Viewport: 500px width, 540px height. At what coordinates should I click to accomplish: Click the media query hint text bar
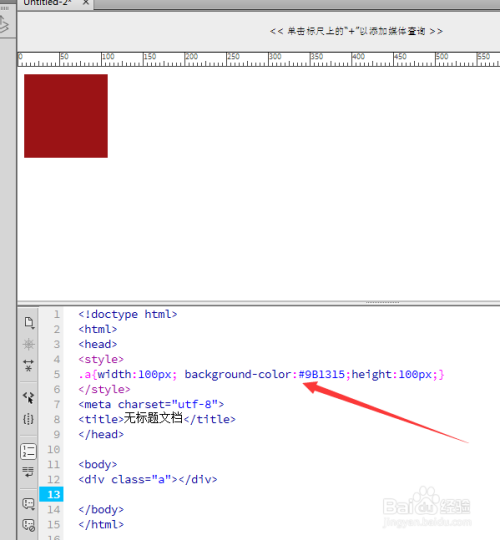coord(356,31)
